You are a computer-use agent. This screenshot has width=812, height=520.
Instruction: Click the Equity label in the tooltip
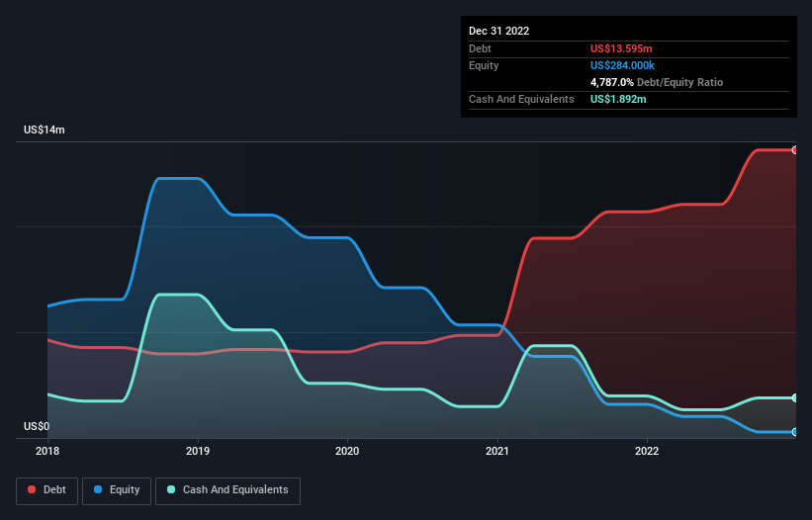[484, 65]
